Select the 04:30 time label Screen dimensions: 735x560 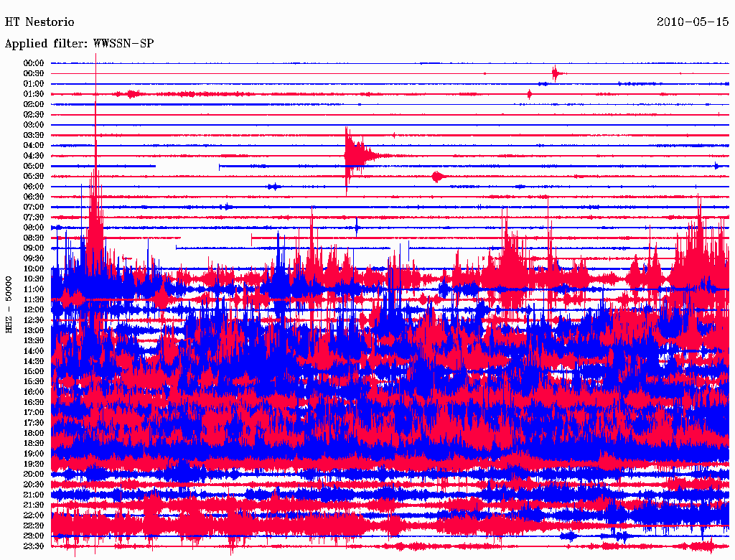tap(34, 156)
